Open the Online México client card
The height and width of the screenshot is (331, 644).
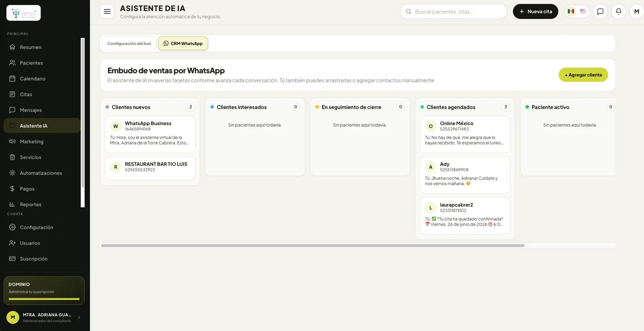coord(465,134)
